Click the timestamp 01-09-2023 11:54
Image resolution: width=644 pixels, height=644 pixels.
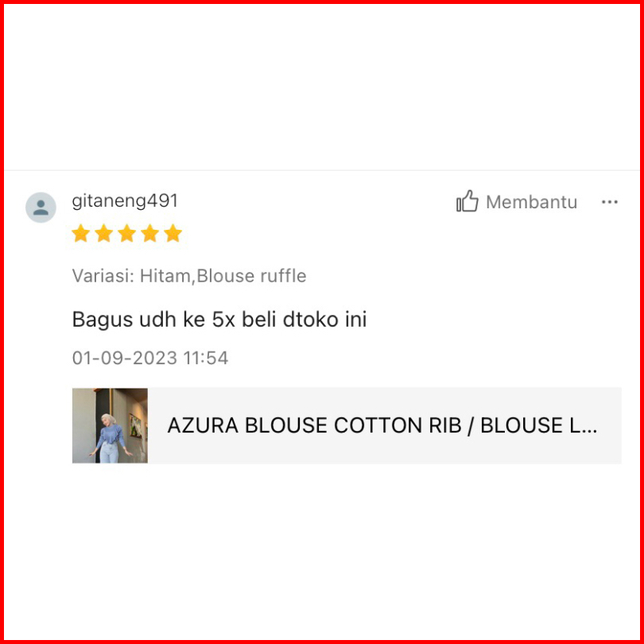(150, 358)
